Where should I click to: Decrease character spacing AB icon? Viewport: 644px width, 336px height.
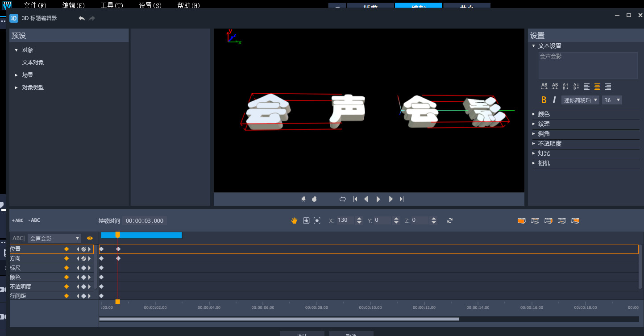coord(555,86)
